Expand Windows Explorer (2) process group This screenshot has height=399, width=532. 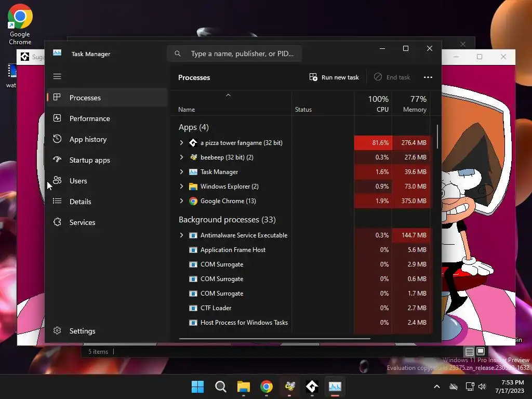181,187
